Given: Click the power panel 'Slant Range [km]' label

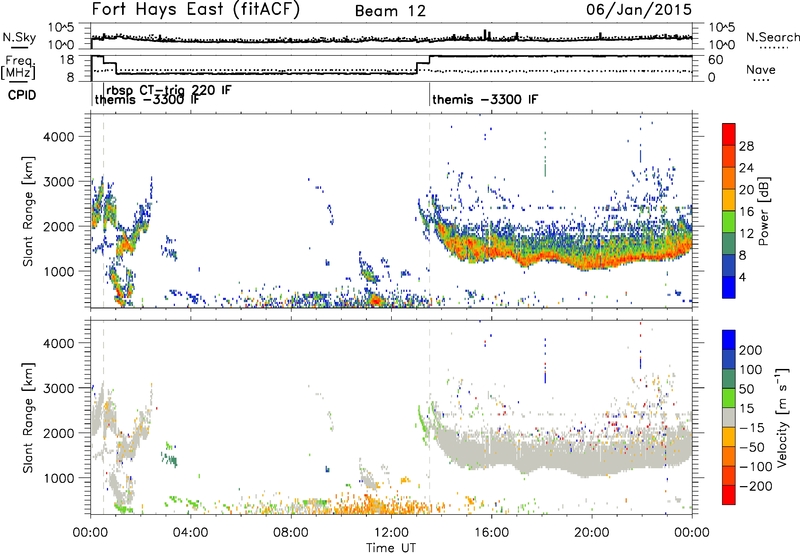Looking at the screenshot, I should coord(28,211).
